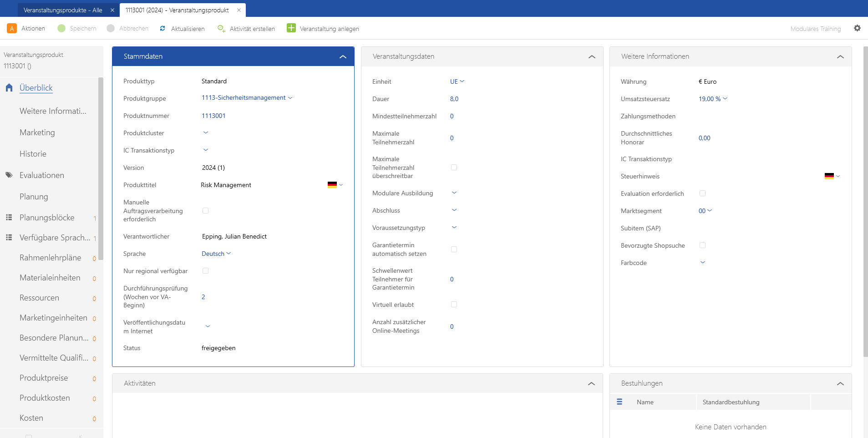Open the settings gear icon
Image resolution: width=868 pixels, height=438 pixels.
[857, 28]
